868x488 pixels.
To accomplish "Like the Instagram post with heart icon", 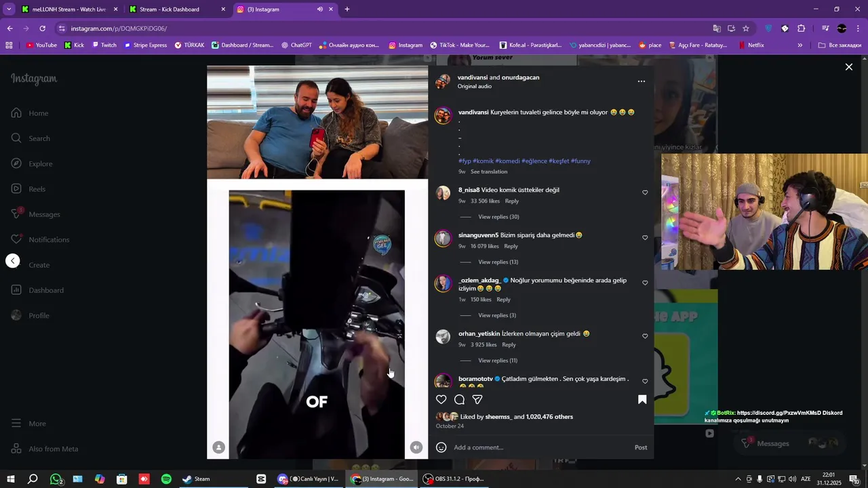I will (441, 400).
